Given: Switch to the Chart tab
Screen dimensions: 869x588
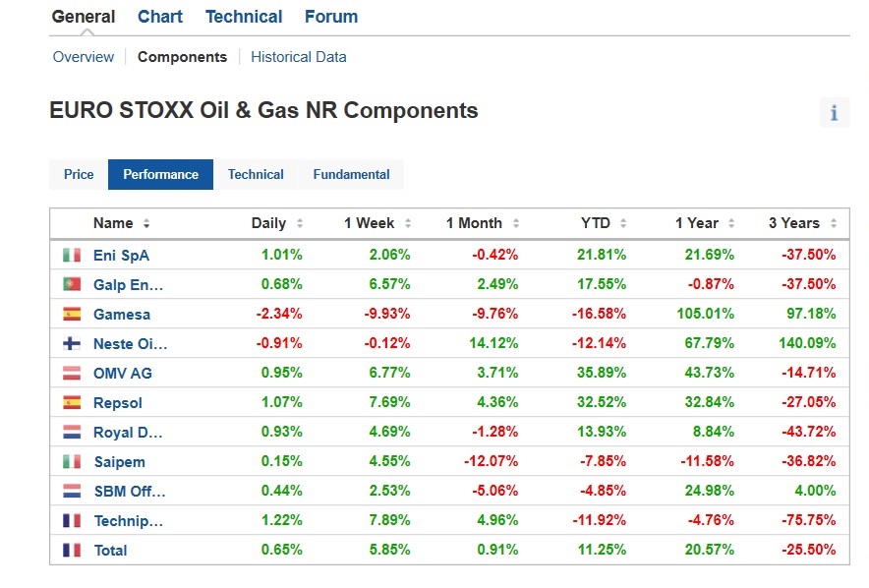Looking at the screenshot, I should coord(160,17).
